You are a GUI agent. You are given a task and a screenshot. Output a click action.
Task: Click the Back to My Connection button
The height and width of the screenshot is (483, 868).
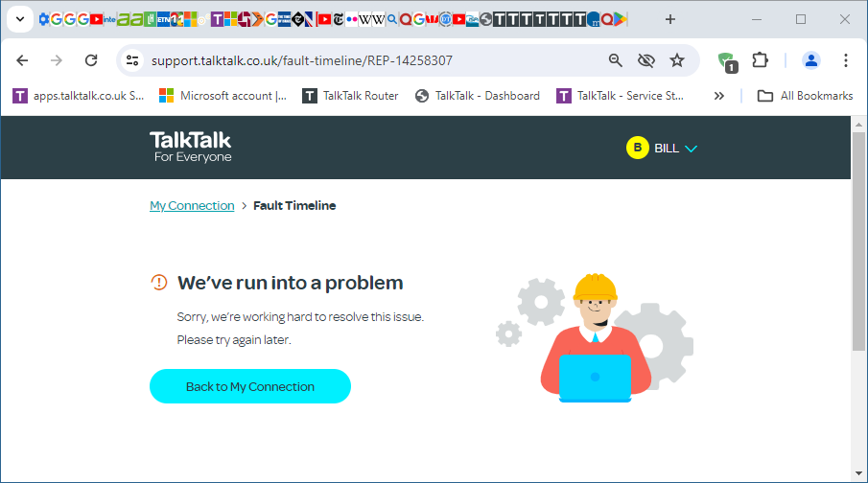tap(250, 386)
